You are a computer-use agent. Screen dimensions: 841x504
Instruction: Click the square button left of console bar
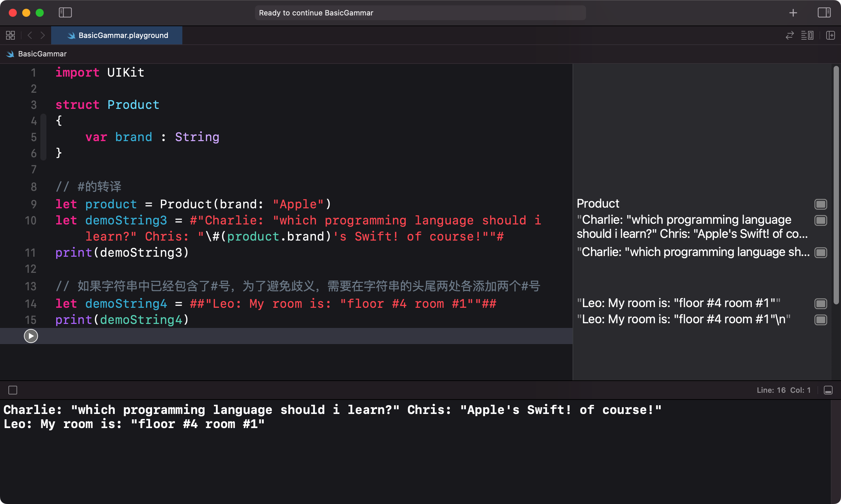13,390
